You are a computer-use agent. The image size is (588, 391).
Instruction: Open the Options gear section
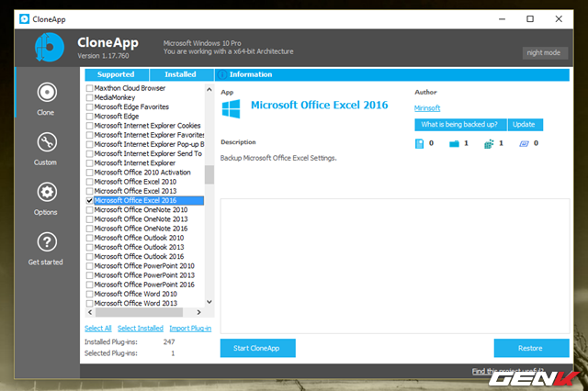(x=47, y=198)
